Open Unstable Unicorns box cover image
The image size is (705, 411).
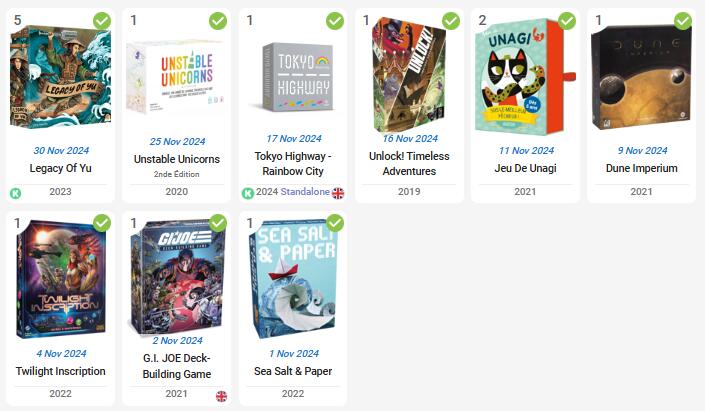176,77
